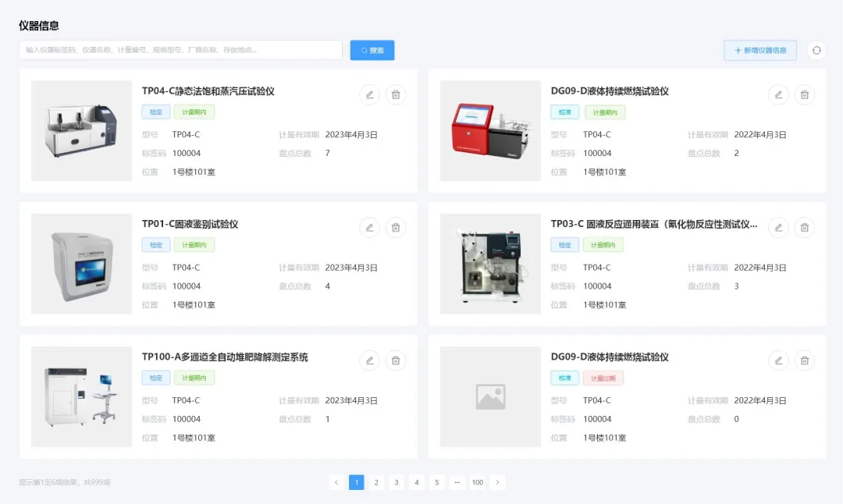843x504 pixels.
Task: Click the 校准 tag on TP03-C card
Action: 564,244
